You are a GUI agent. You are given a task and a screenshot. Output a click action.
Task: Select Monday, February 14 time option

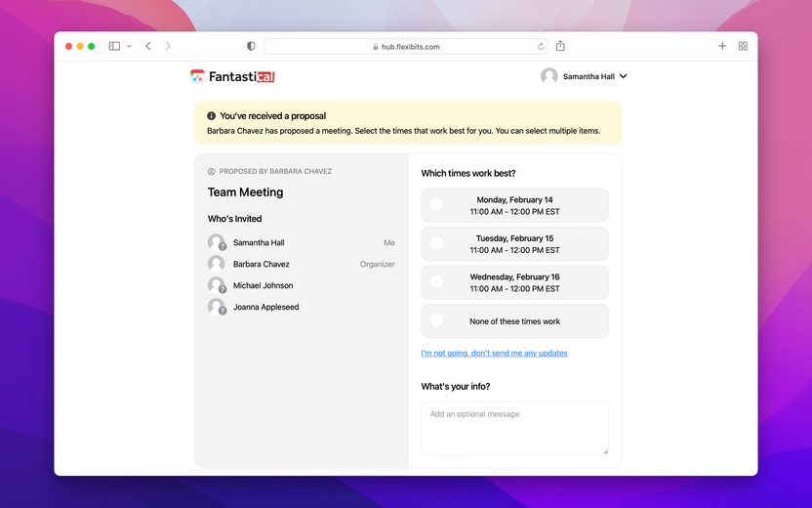514,205
